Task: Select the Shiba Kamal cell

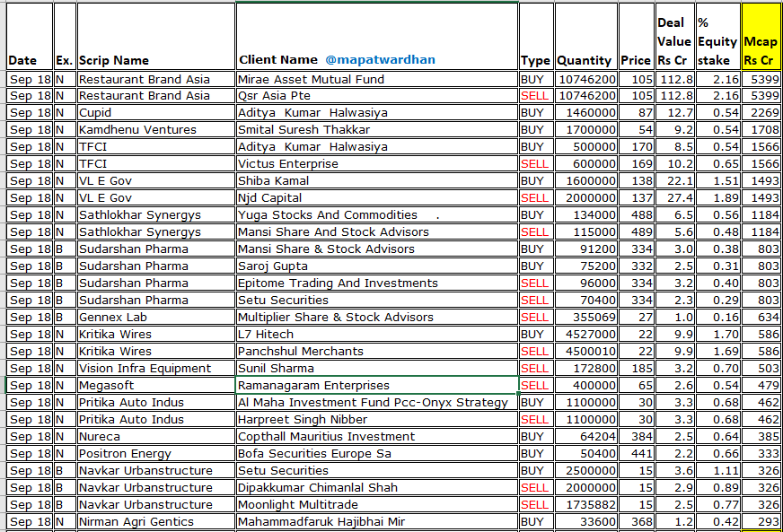Action: tap(377, 181)
